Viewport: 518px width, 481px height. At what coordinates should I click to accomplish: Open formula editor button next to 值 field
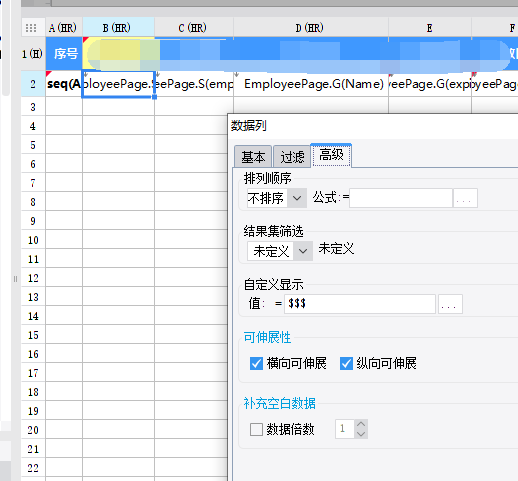click(450, 304)
